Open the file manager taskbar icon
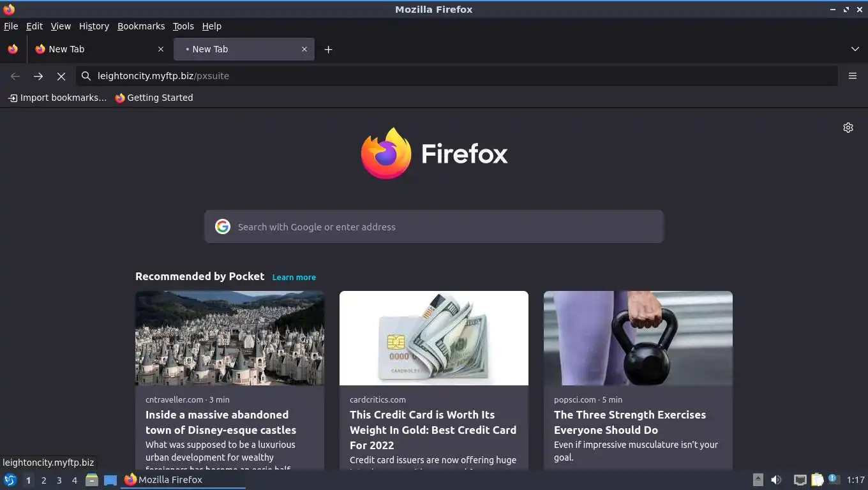The height and width of the screenshot is (490, 868). 92,480
